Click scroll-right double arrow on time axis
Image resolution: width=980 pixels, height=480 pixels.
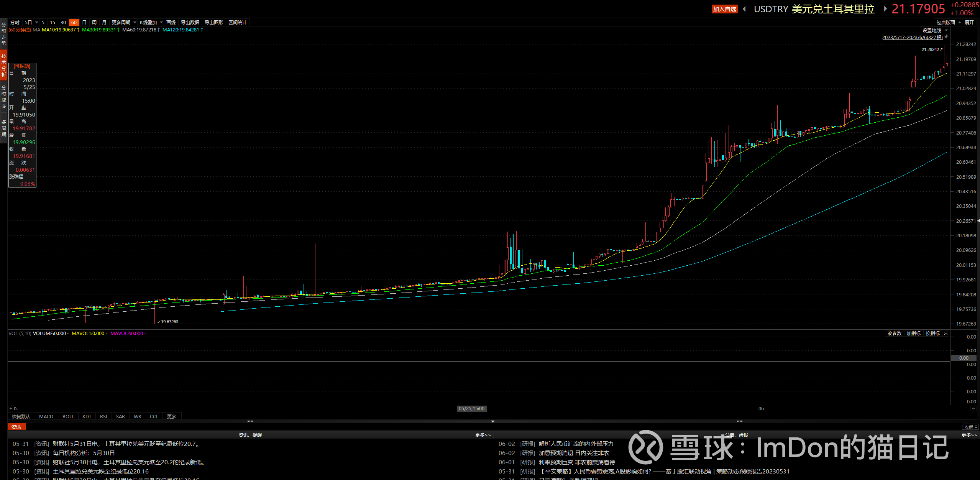[x=973, y=409]
